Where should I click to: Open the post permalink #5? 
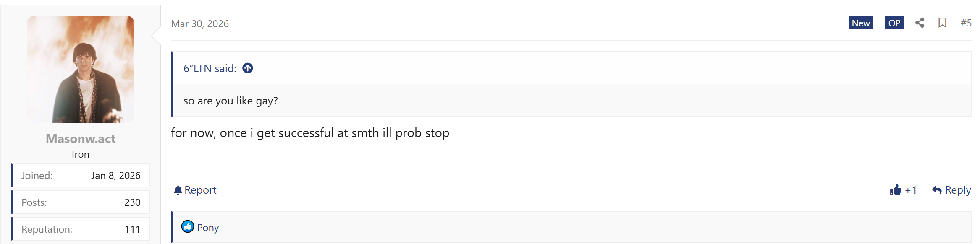point(966,23)
